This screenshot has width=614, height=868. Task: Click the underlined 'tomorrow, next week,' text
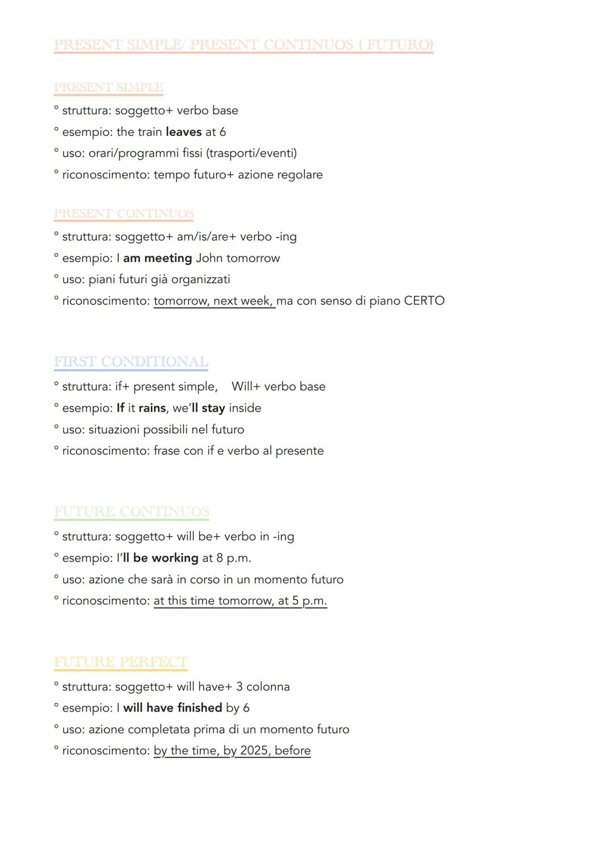(x=214, y=301)
